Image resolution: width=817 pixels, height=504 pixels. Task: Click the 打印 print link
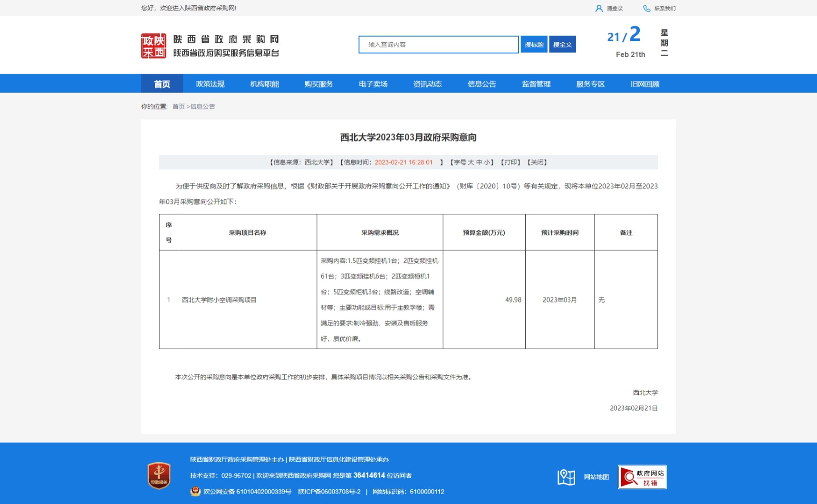click(510, 162)
